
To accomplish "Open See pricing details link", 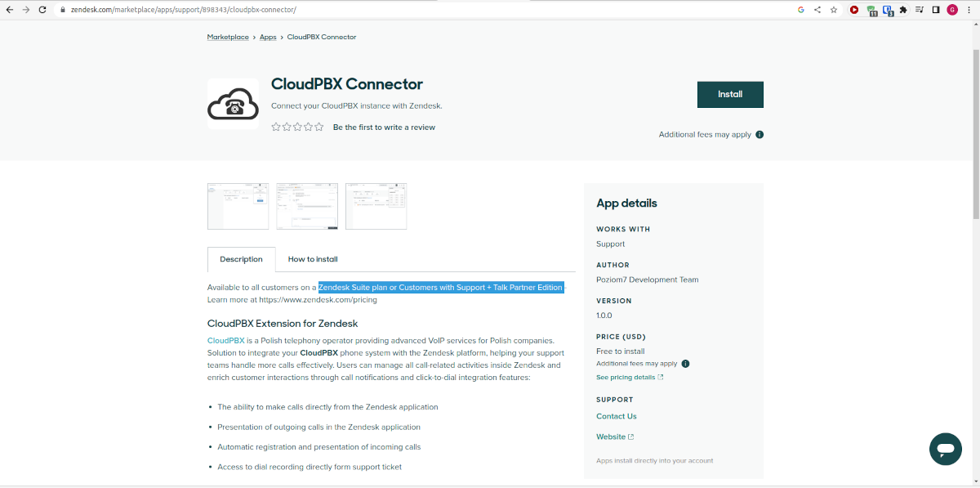I will point(630,378).
